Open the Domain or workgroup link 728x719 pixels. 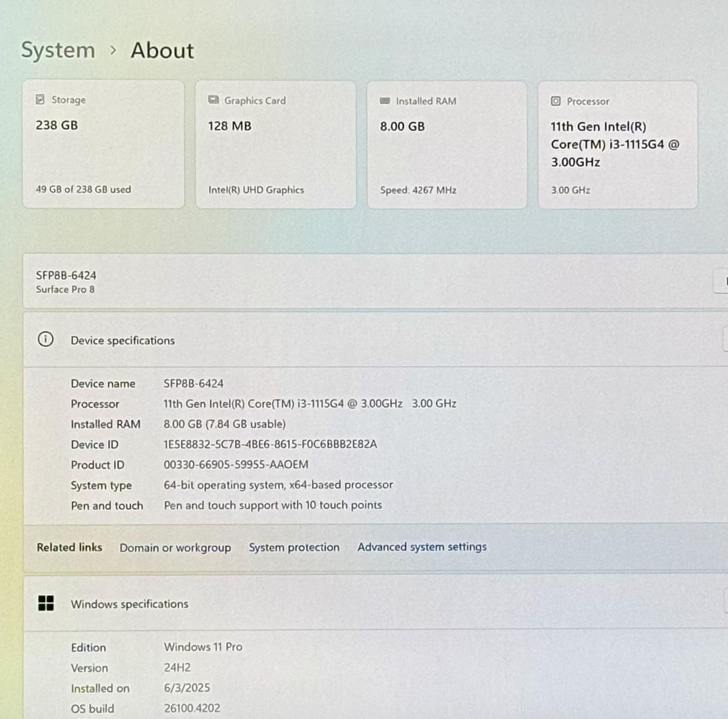point(175,548)
